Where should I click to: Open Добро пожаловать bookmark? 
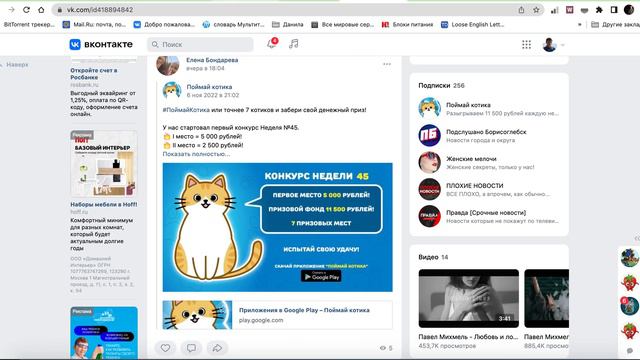click(x=164, y=24)
